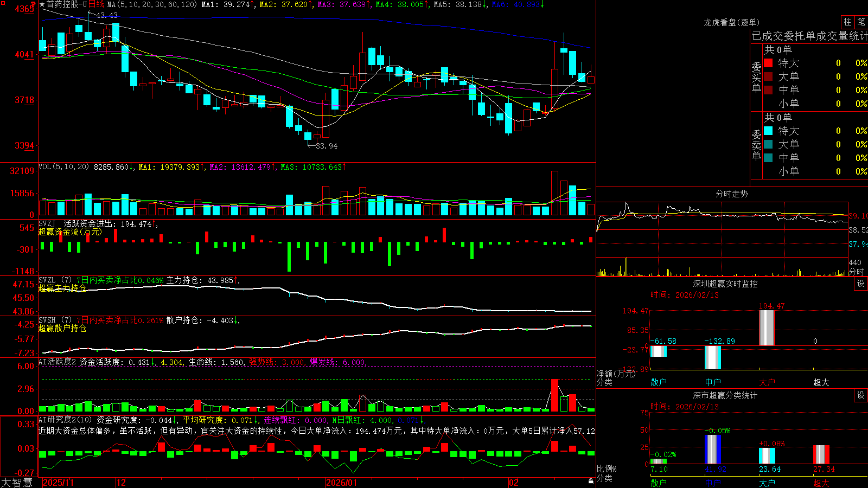
Task: Click the 大智慧 logo in the bottom-left corner
Action: pyautogui.click(x=17, y=482)
